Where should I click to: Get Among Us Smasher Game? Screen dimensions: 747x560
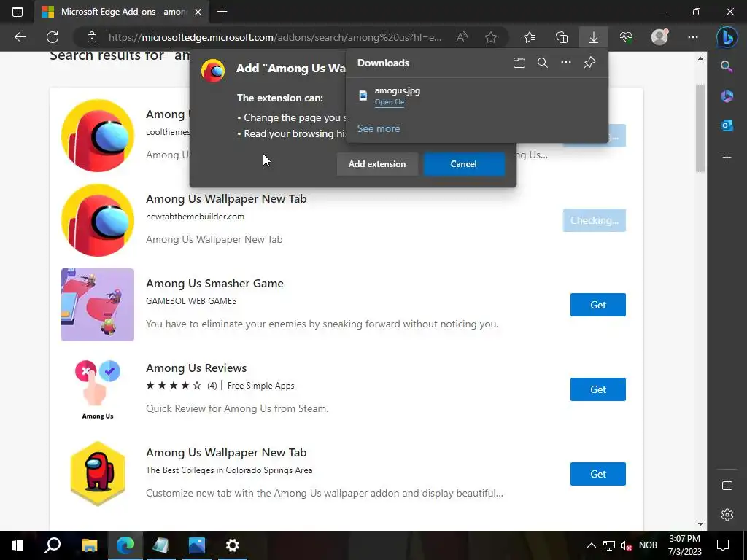point(598,305)
